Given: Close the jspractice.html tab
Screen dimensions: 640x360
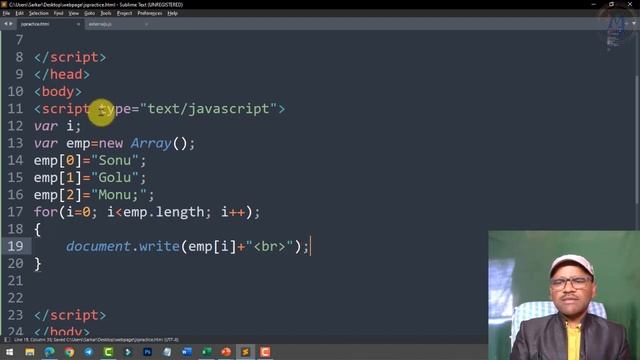Looking at the screenshot, I should click(x=78, y=24).
